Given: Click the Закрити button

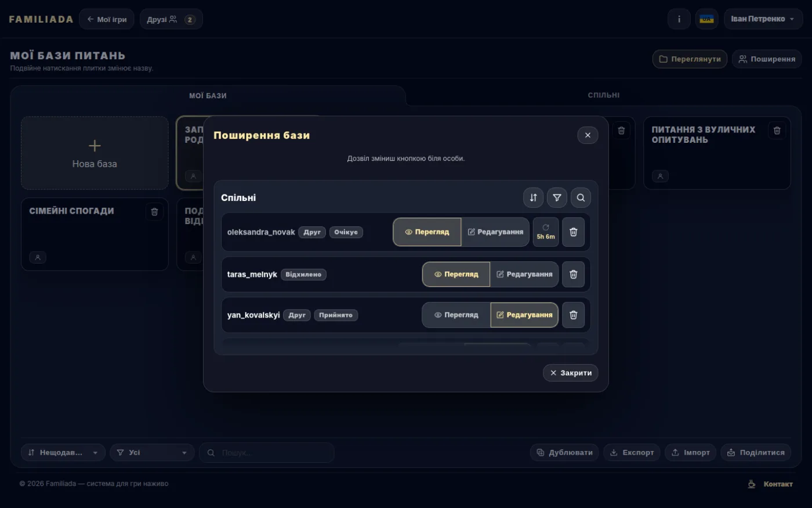Looking at the screenshot, I should click(x=571, y=373).
